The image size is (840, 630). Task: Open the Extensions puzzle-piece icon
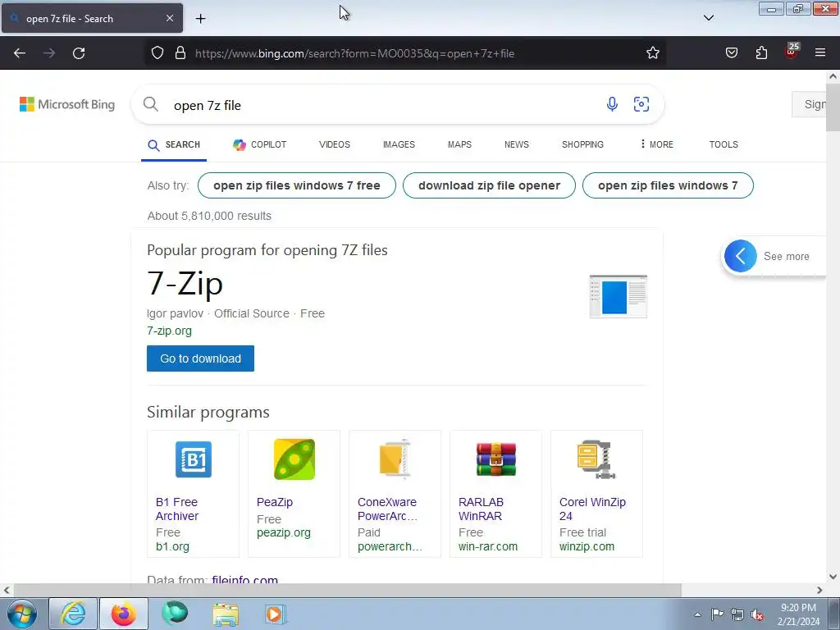coord(761,53)
